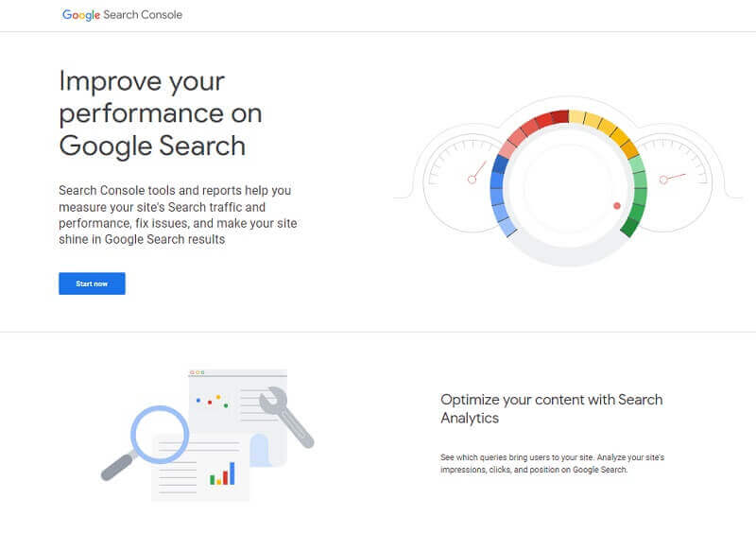Click the colored bar chart graphic

pyautogui.click(x=222, y=473)
